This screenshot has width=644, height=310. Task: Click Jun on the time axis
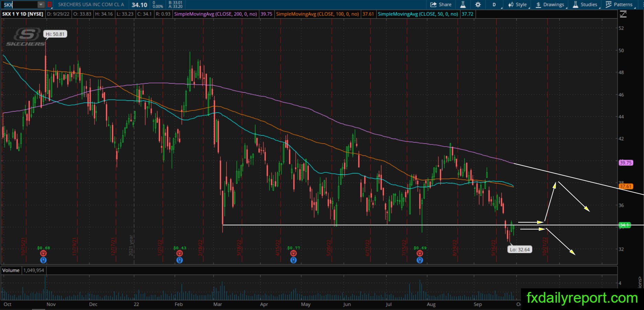(x=347, y=304)
